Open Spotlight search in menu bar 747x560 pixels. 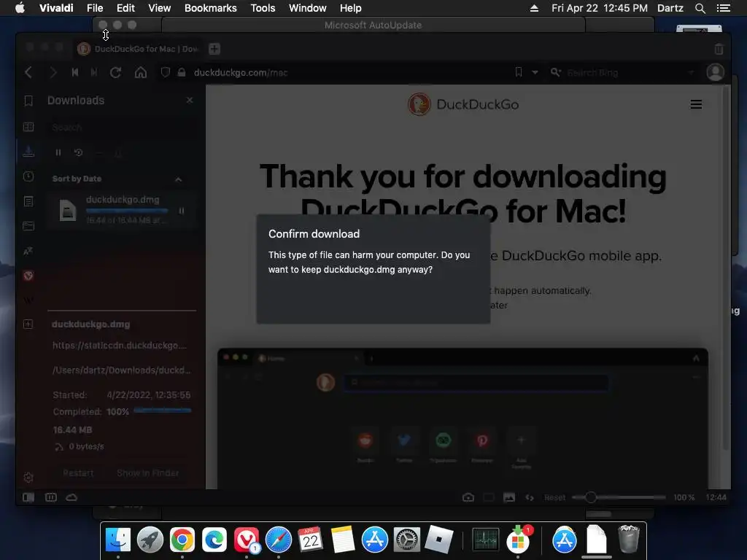(x=700, y=8)
